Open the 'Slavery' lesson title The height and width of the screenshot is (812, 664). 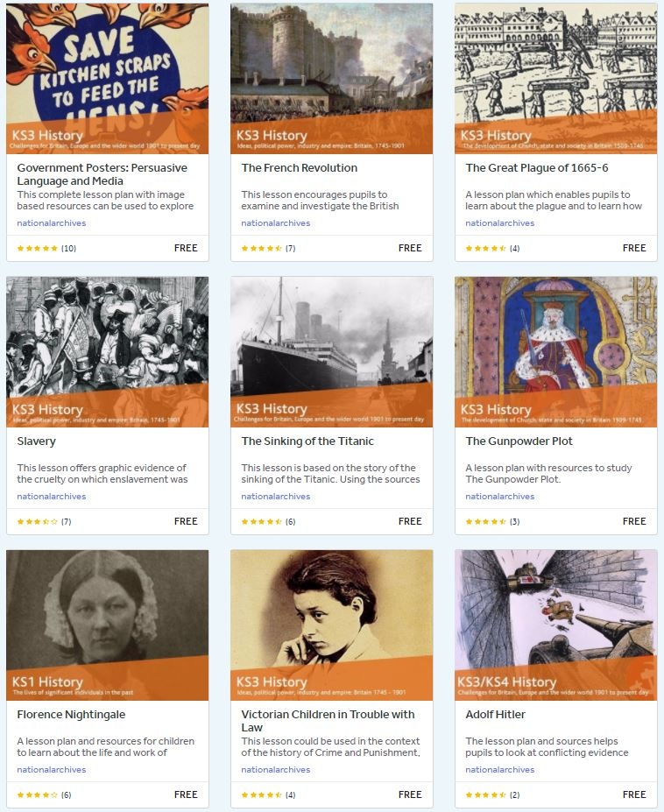pyautogui.click(x=36, y=441)
